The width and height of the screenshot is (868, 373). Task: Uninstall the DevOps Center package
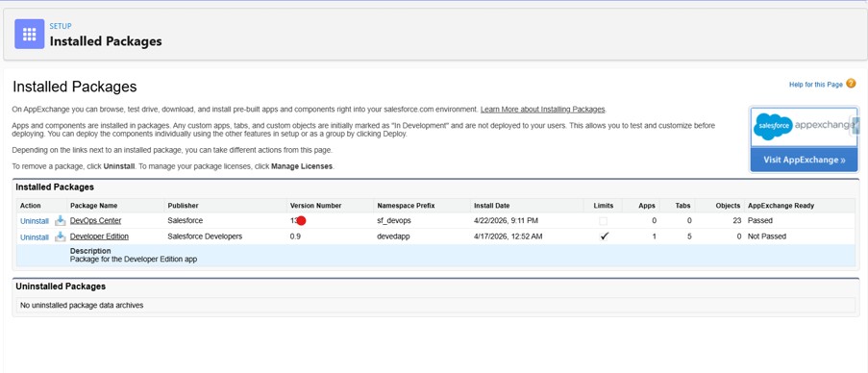click(35, 221)
